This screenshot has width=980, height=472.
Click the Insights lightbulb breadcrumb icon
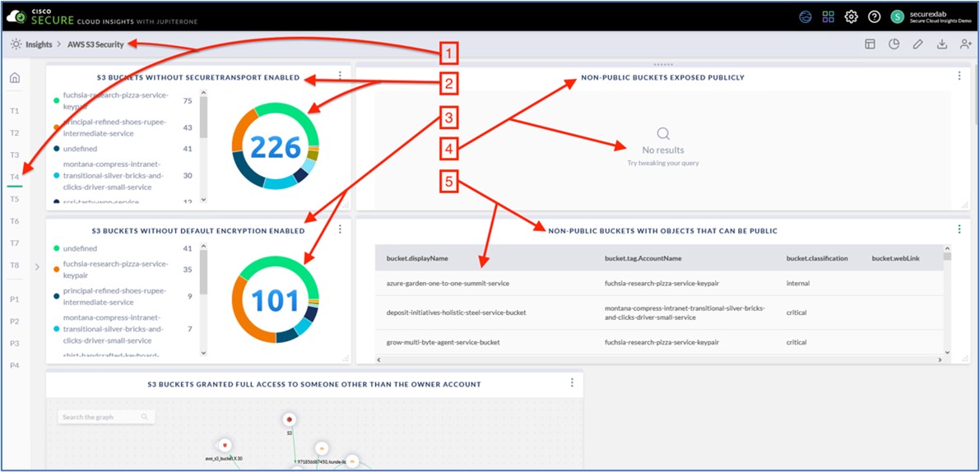click(x=15, y=44)
